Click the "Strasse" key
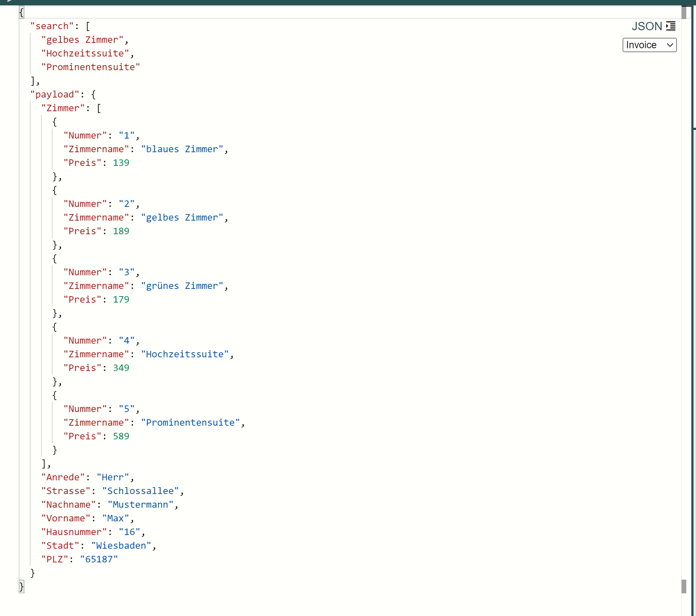 click(66, 491)
